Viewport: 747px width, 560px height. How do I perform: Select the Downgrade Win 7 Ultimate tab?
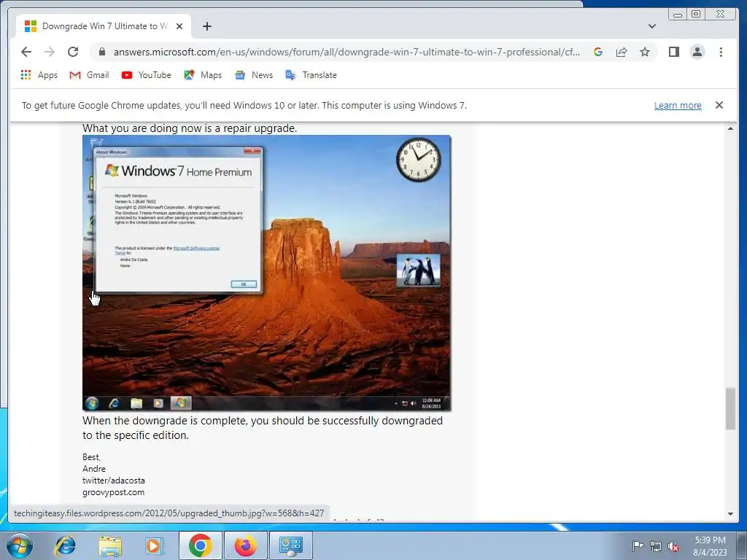coord(104,26)
